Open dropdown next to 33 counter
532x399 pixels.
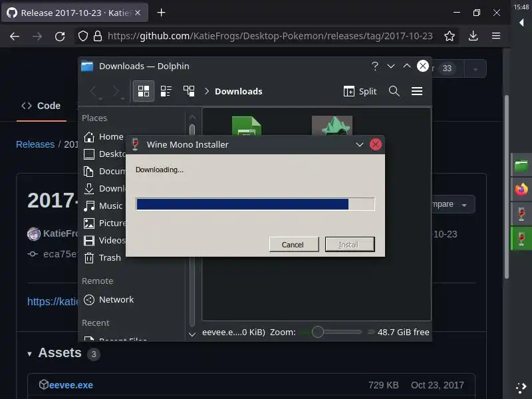(x=475, y=69)
